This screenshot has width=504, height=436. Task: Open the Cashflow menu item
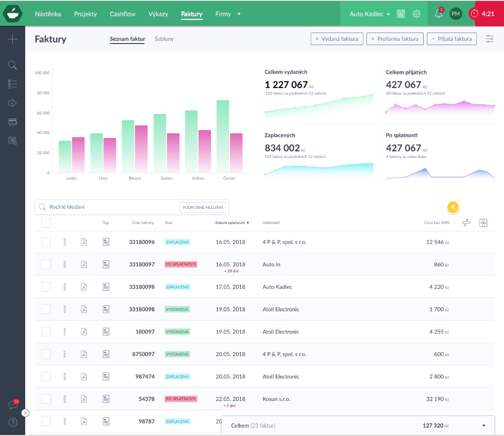pyautogui.click(x=122, y=14)
